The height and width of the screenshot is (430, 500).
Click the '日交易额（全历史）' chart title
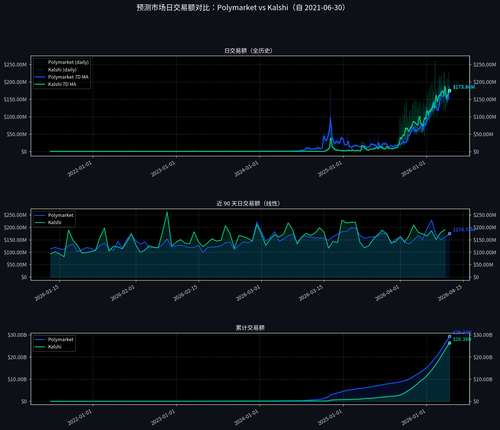[248, 51]
